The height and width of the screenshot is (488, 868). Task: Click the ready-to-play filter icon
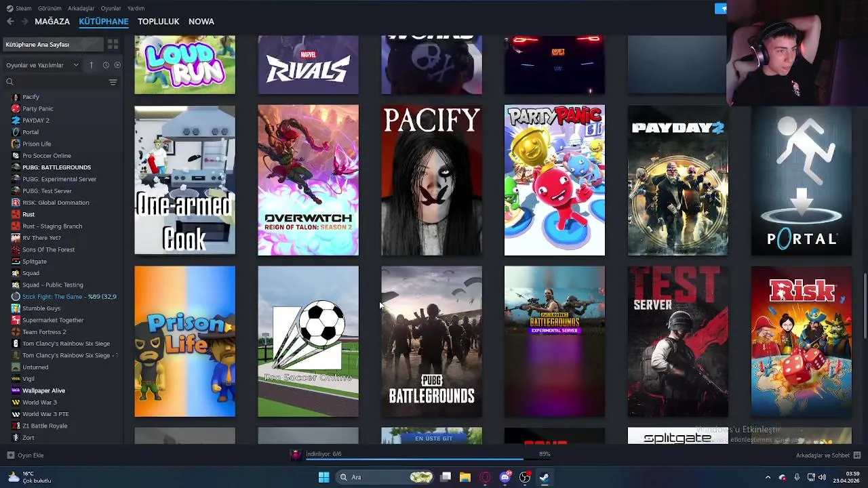[x=117, y=65]
